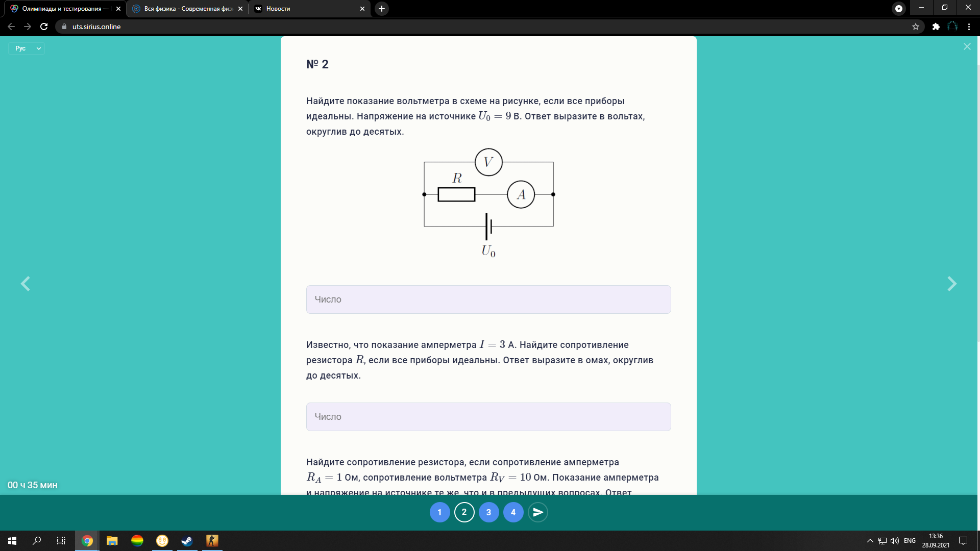Open the Рус language dropdown

(x=27, y=48)
